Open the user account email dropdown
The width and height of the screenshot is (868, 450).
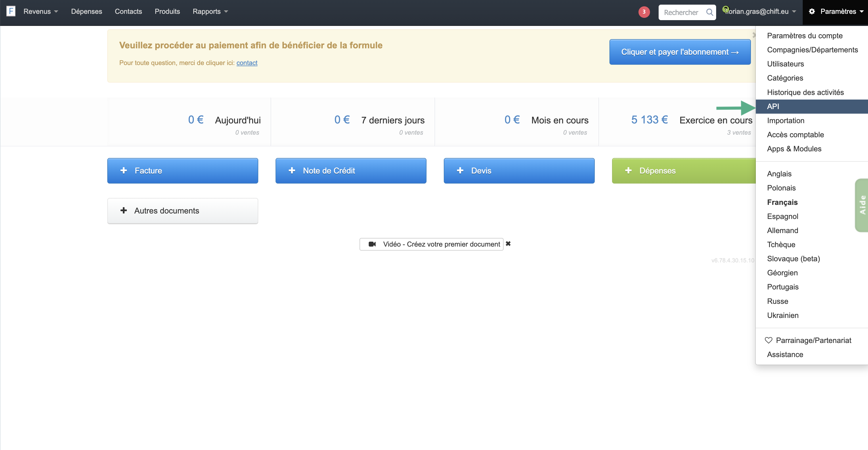pos(760,12)
